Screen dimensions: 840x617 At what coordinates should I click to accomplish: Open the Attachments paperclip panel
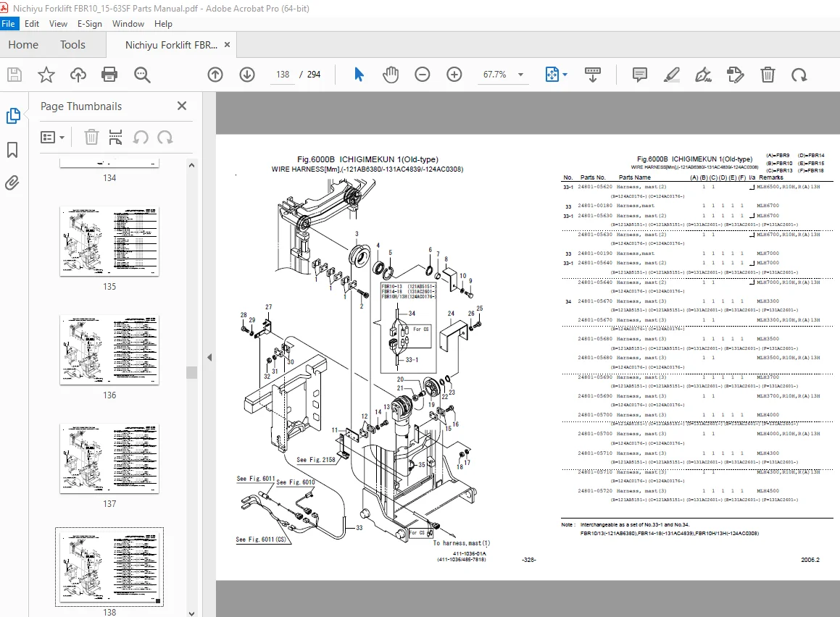[12, 183]
